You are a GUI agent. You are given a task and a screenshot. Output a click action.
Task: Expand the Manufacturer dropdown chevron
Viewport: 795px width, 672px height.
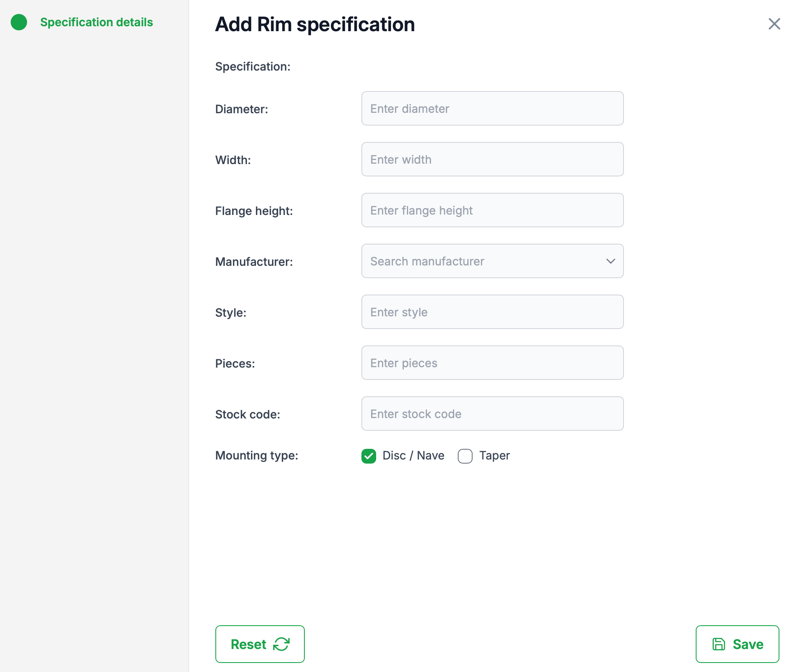point(610,261)
